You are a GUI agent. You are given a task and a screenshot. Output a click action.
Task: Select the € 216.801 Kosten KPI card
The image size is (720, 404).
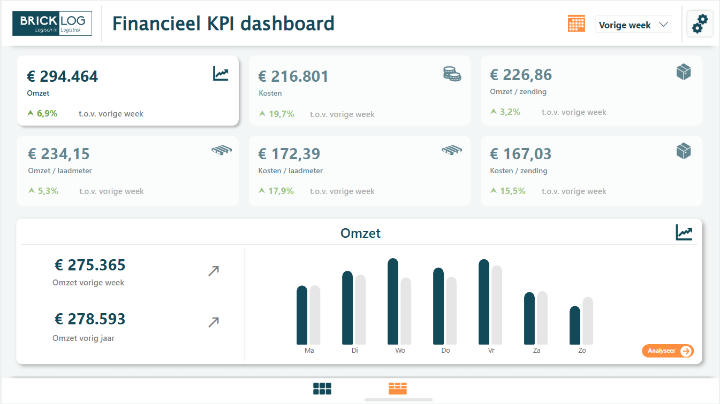tap(359, 90)
